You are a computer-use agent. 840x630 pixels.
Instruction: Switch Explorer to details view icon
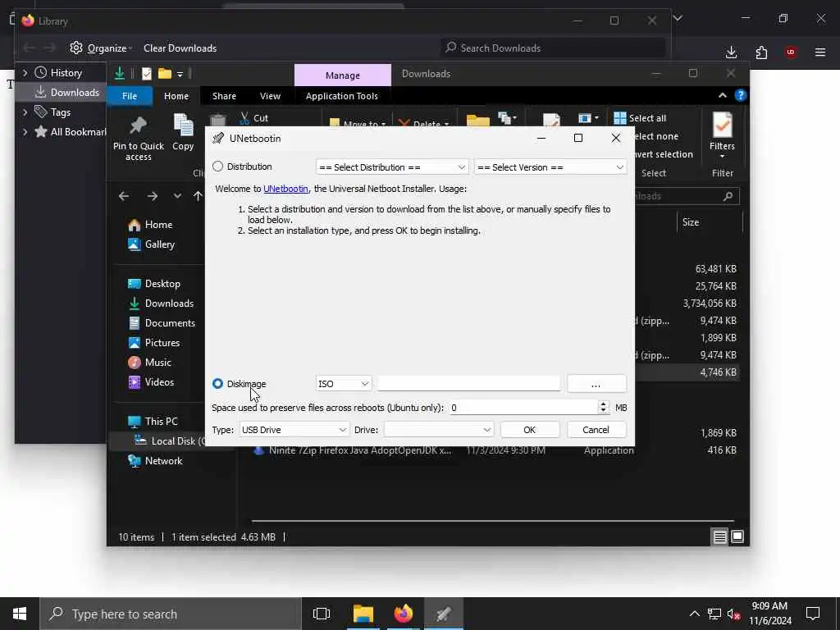pos(720,536)
